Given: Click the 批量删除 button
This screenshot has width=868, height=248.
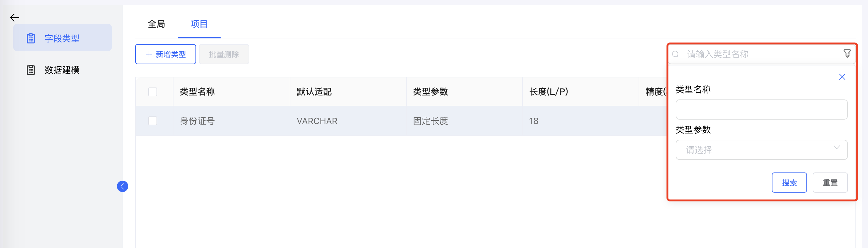Looking at the screenshot, I should click(x=224, y=54).
